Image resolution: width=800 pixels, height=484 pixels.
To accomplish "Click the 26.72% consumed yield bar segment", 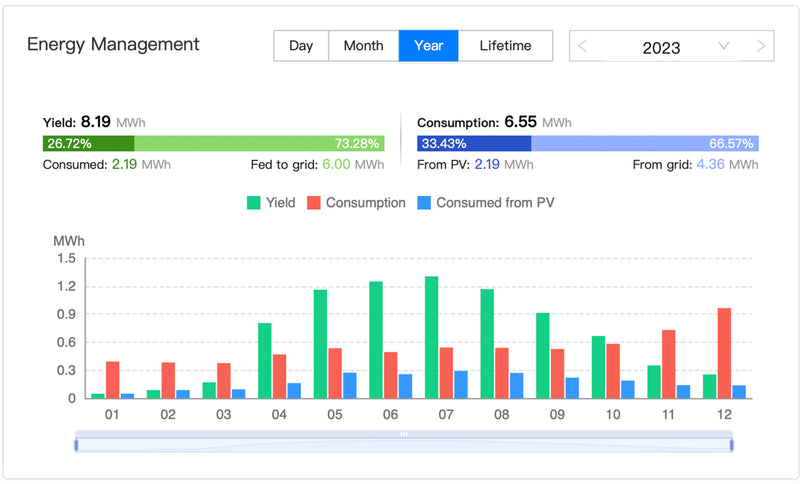I will 88,143.
